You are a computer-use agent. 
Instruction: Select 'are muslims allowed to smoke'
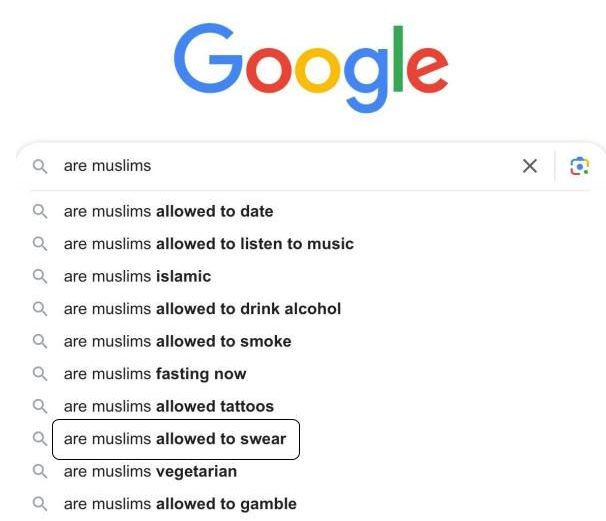177,341
